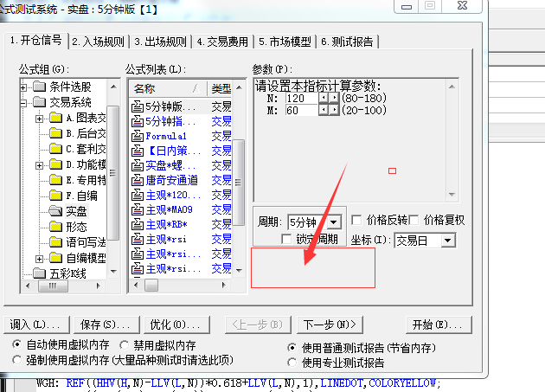The height and width of the screenshot is (392, 545).
Task: Click the 类型 column header
Action: (x=221, y=88)
